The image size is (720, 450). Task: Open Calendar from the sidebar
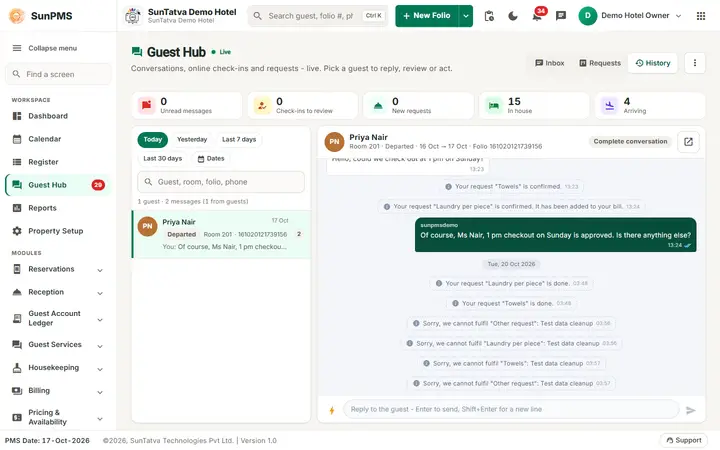[x=45, y=139]
